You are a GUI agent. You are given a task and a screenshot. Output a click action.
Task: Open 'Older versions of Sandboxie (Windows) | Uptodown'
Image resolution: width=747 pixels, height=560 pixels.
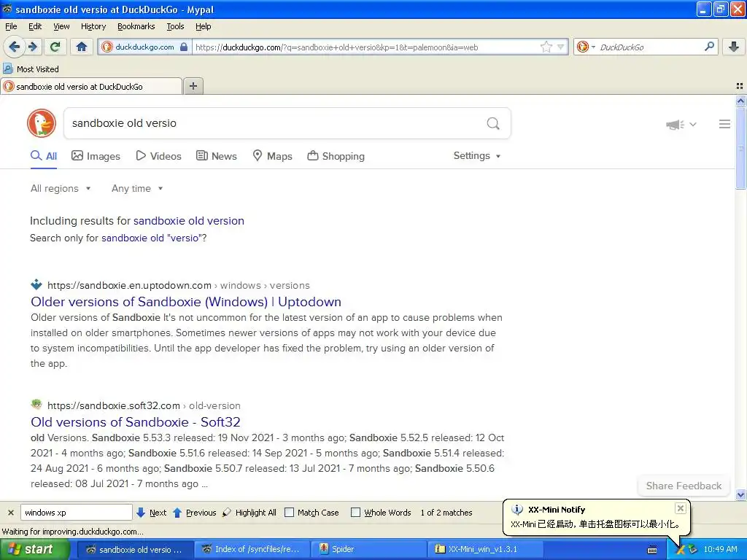[186, 302]
